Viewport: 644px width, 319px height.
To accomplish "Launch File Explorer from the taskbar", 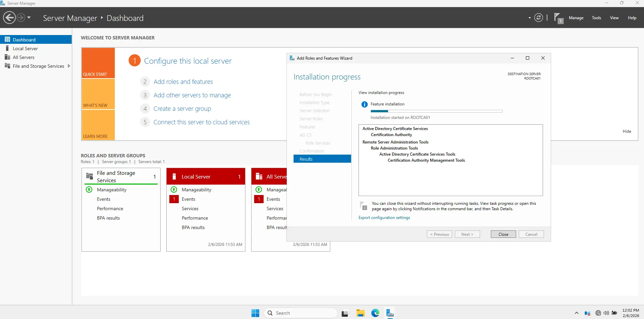I will pos(360,313).
